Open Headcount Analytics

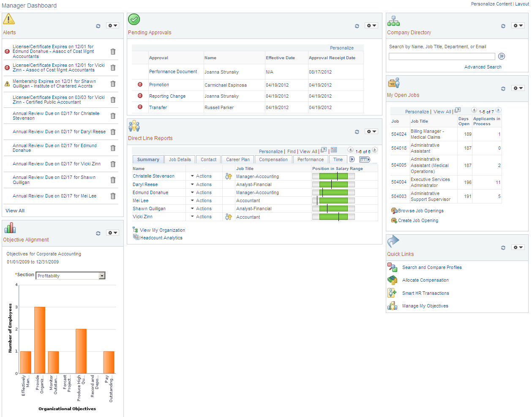click(x=161, y=237)
